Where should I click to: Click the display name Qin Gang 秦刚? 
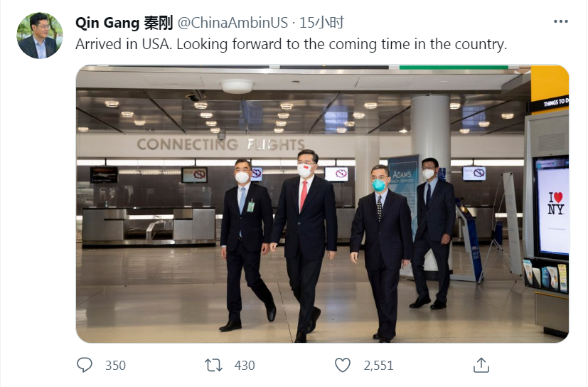(124, 23)
